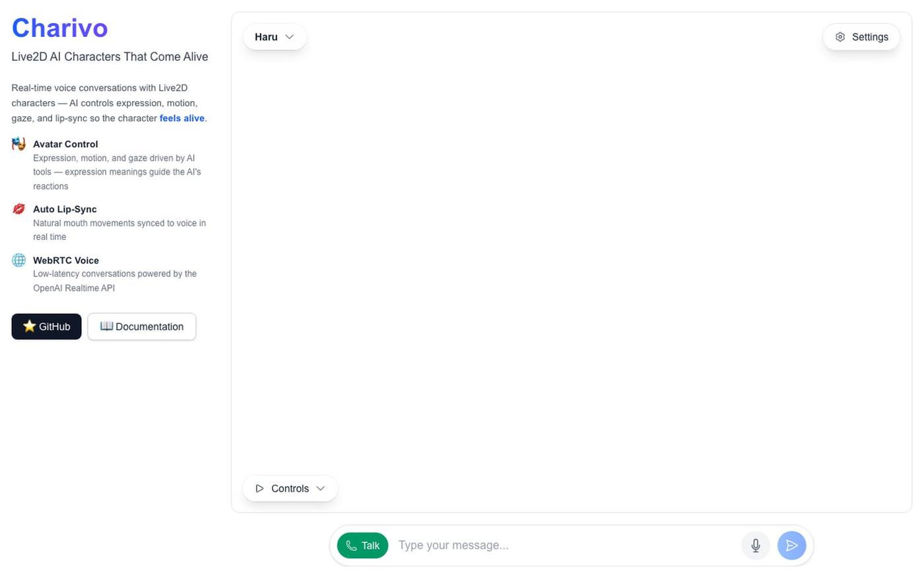
Task: Click the star icon on the GitHub button
Action: coord(29,326)
